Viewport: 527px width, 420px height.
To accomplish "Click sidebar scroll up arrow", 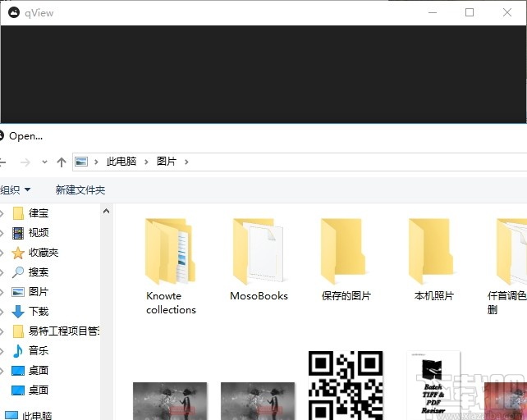I will pos(106,211).
